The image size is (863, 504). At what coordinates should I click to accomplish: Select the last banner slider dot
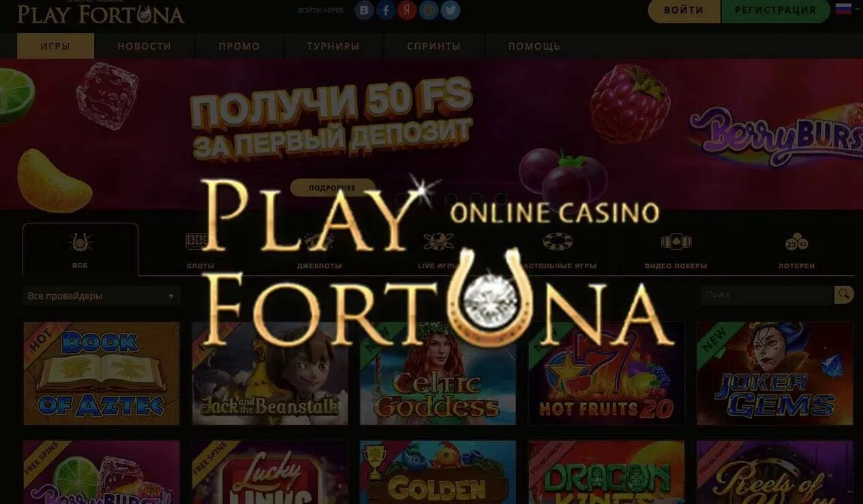(501, 199)
